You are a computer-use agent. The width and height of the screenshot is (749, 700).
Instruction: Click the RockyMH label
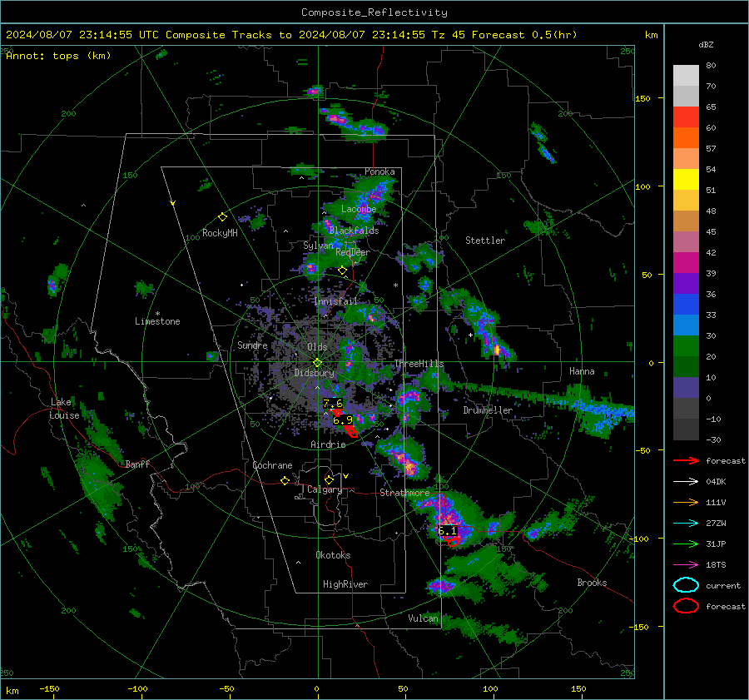220,233
